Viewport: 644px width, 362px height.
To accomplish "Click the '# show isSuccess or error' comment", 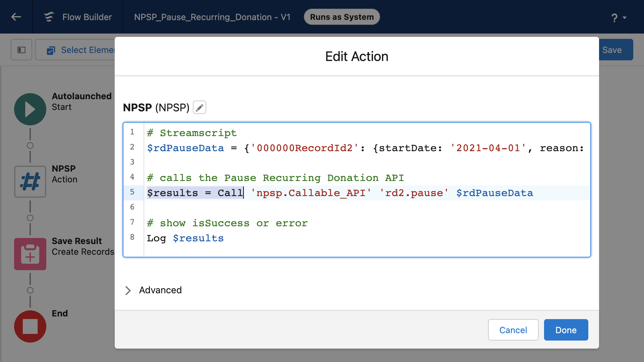I will click(x=227, y=223).
